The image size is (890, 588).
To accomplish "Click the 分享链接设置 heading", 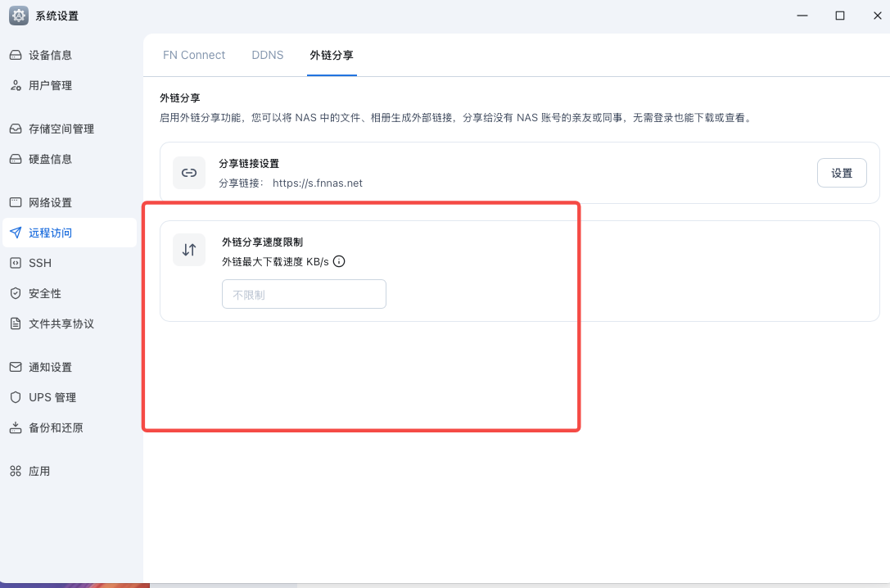I will [x=249, y=164].
